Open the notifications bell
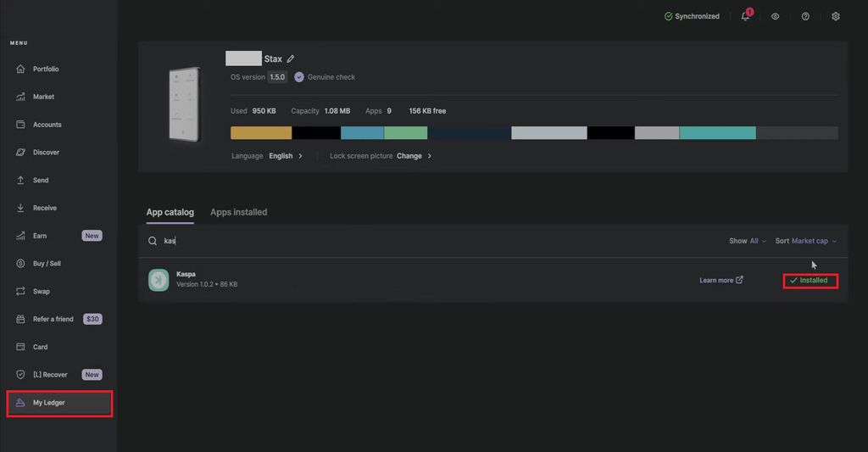The image size is (868, 452). click(x=746, y=16)
